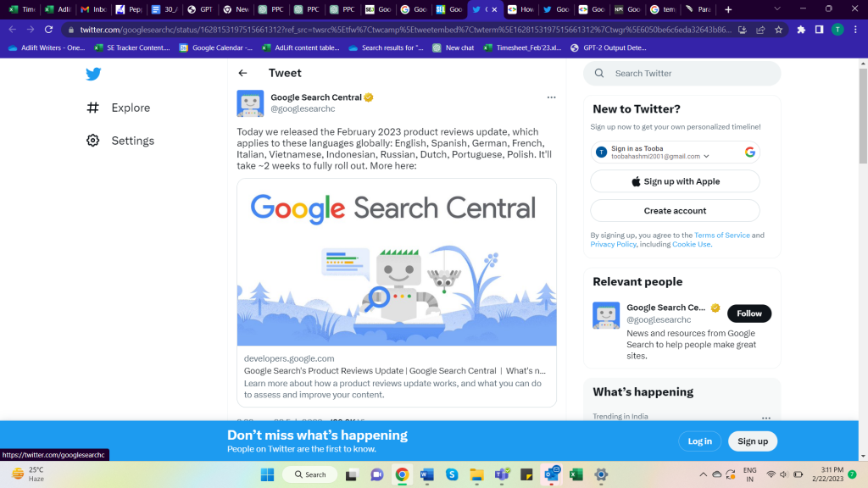
Task: Click the avatar under Relevant people
Action: 606,315
